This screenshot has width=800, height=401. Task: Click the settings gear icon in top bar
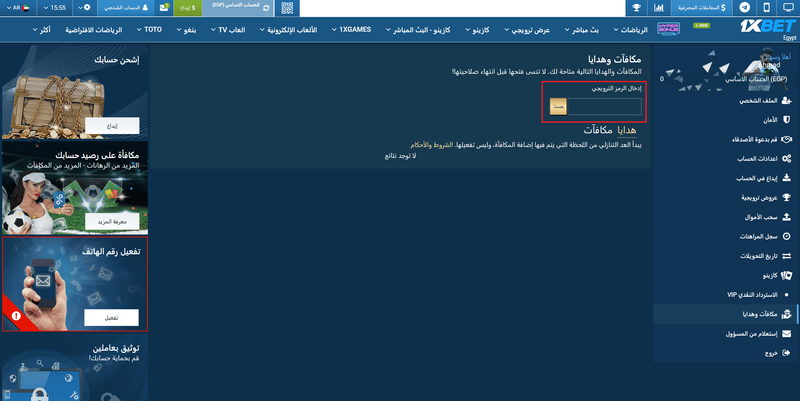click(x=86, y=8)
